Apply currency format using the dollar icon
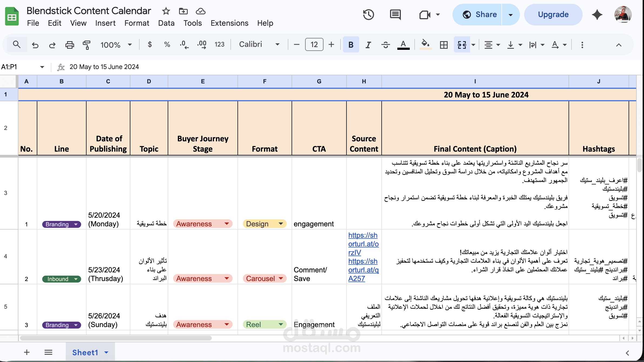Image resolution: width=644 pixels, height=362 pixels. point(150,45)
